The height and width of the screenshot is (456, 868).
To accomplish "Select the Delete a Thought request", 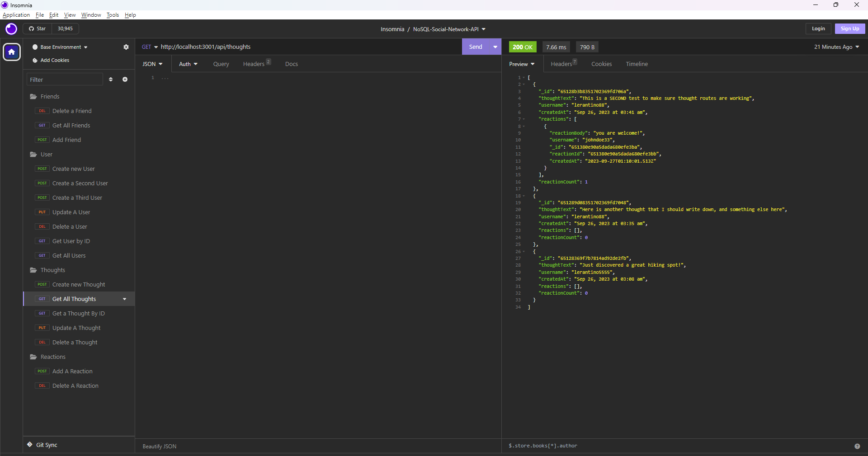I will [x=79, y=343].
